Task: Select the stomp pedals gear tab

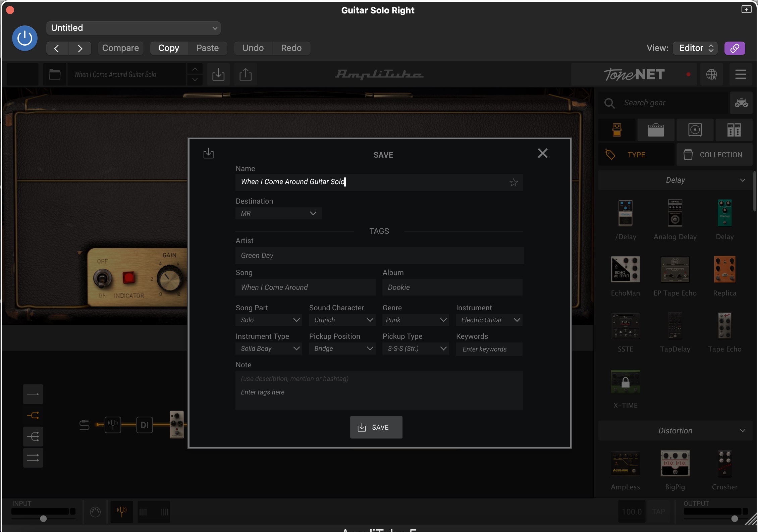Action: (x=617, y=130)
